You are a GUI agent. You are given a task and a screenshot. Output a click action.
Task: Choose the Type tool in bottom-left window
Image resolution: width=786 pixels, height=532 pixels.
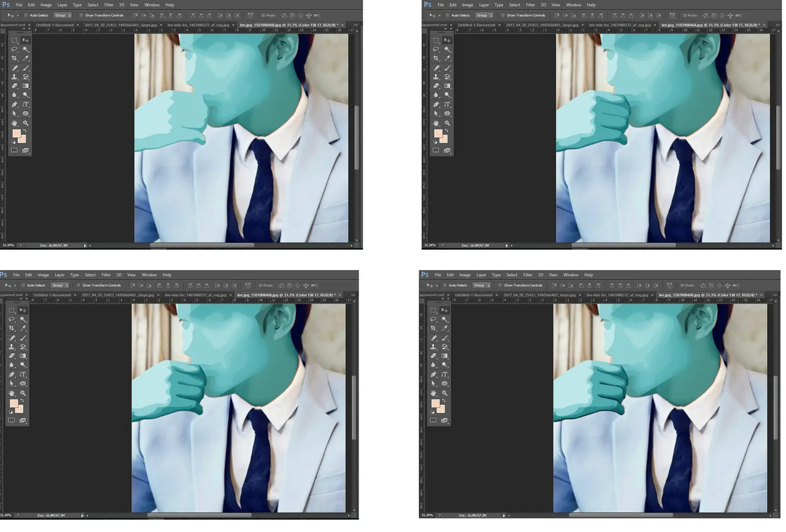tap(23, 374)
